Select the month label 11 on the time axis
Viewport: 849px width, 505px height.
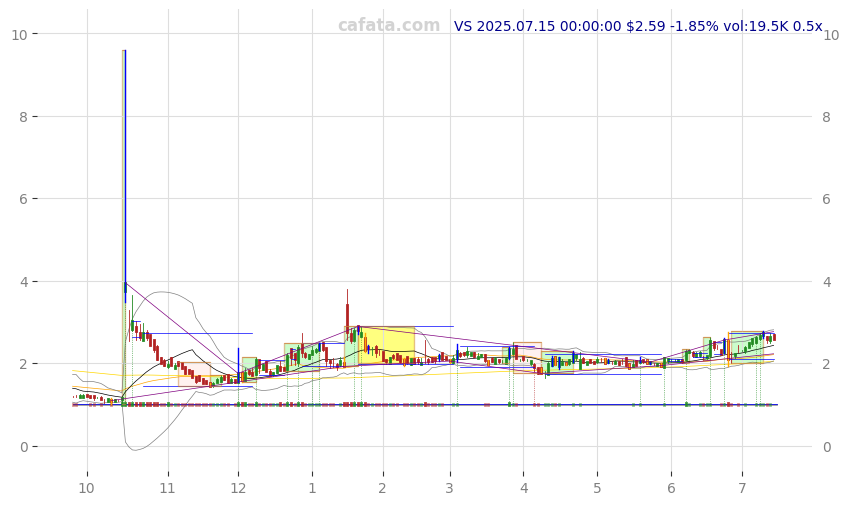click(x=168, y=489)
